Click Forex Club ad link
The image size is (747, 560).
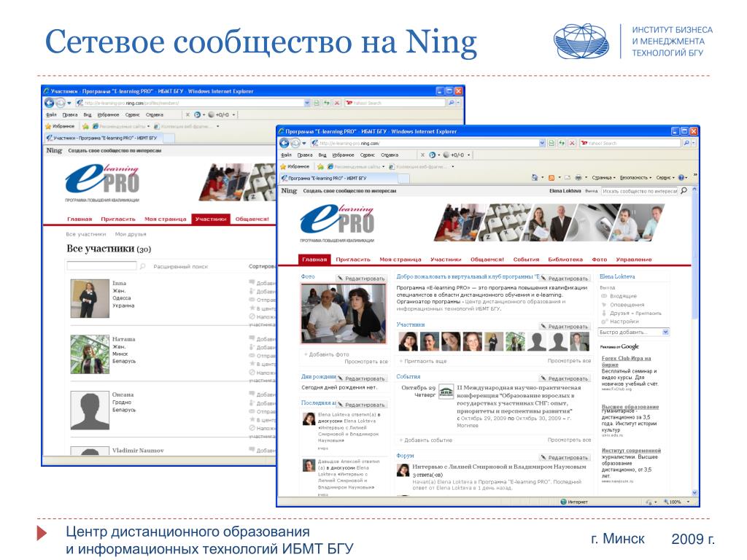tap(626, 361)
